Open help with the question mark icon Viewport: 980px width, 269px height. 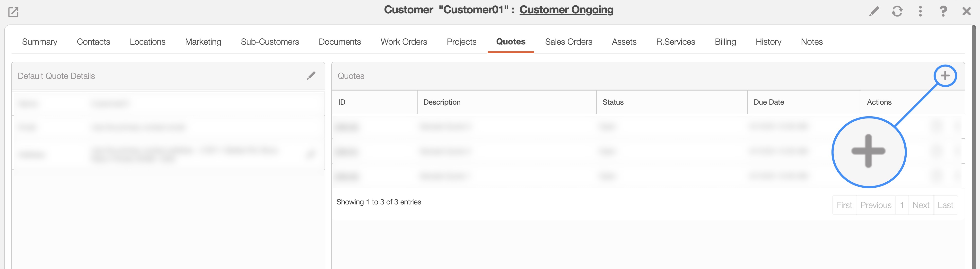tap(943, 11)
